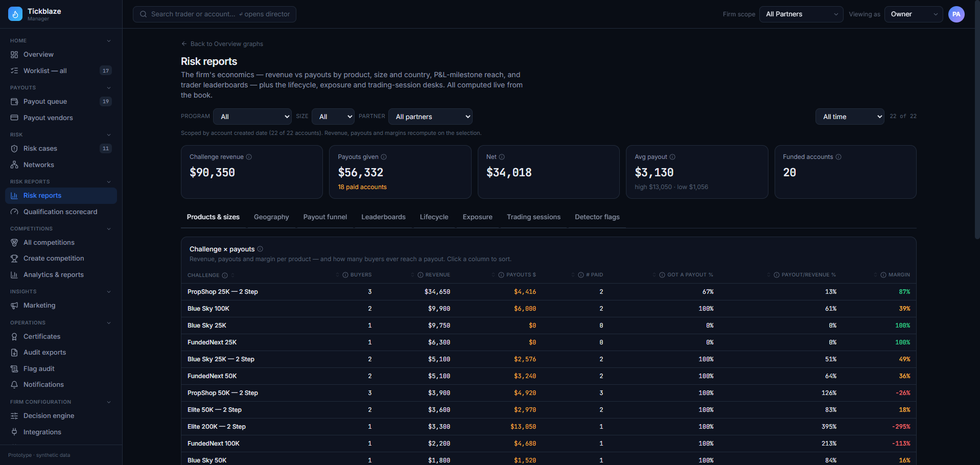Click the Certificates ribbon icon
Screen dimensions: 980x465
(x=14, y=337)
